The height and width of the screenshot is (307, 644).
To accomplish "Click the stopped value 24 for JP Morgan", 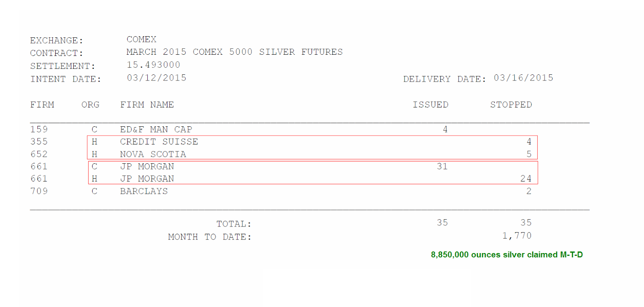I will pyautogui.click(x=526, y=179).
